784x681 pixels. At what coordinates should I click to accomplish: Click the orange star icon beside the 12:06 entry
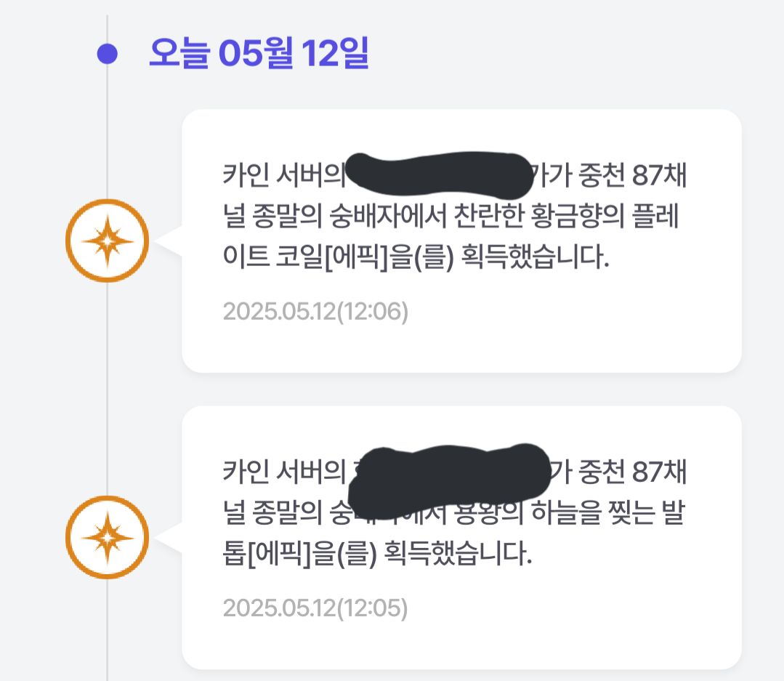point(107,241)
